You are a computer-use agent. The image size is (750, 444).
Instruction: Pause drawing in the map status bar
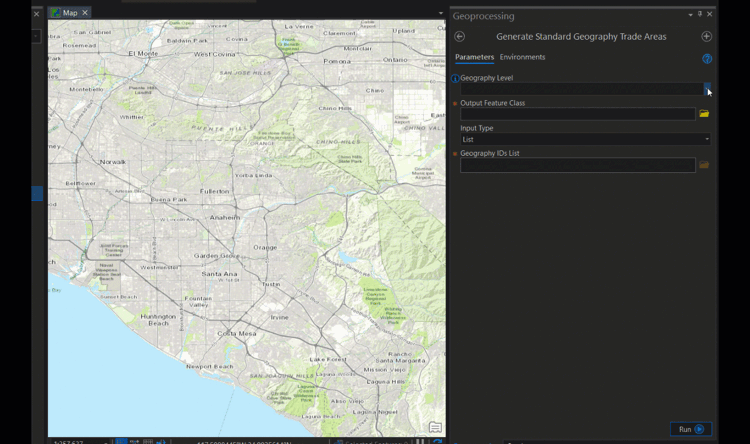click(419, 441)
